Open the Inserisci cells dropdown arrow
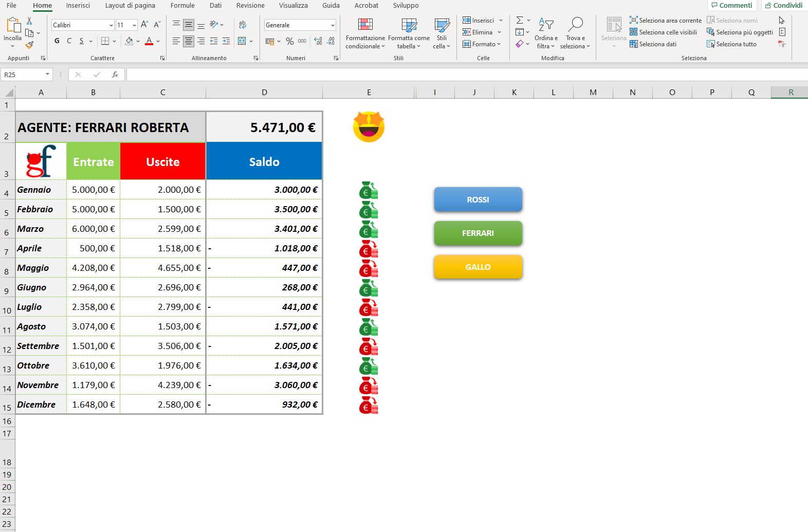Viewport: 808px width, 532px height. coord(500,21)
